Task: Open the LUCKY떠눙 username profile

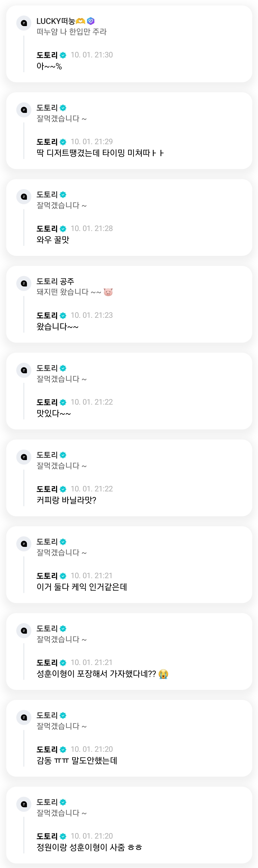Action: tap(55, 21)
